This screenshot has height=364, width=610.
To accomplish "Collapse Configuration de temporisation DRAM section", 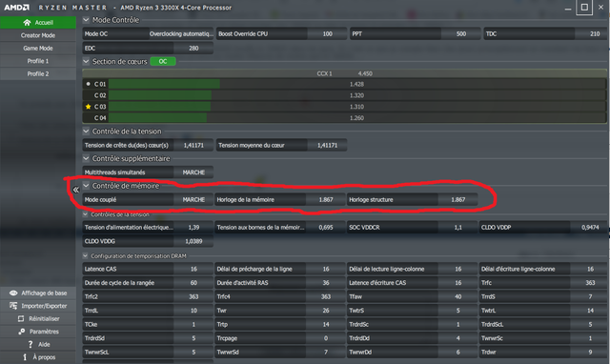I will point(85,256).
